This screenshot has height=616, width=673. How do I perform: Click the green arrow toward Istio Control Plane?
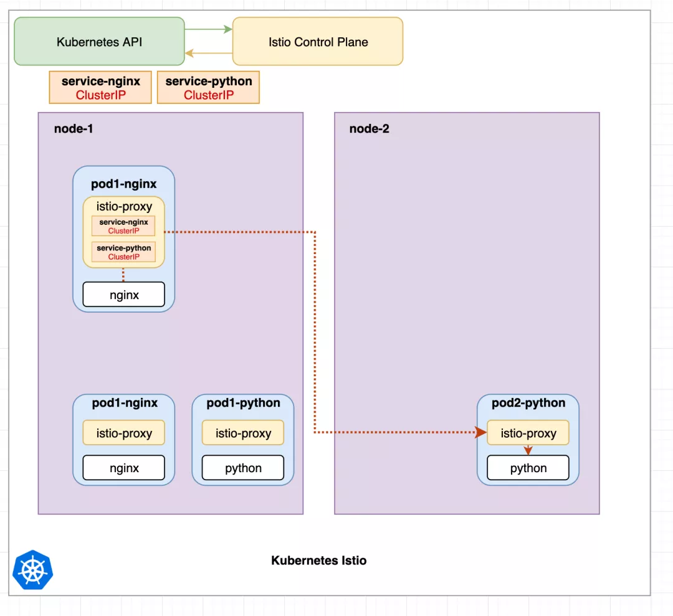tap(209, 29)
